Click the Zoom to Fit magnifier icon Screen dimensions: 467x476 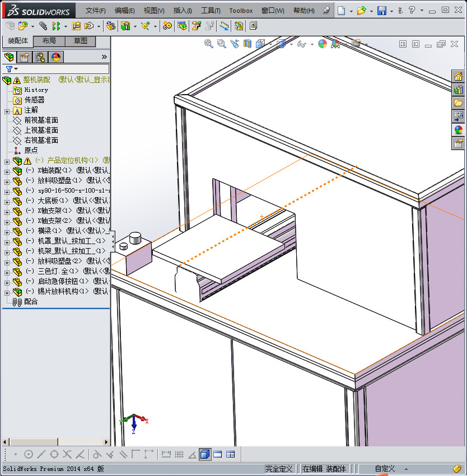tap(209, 44)
